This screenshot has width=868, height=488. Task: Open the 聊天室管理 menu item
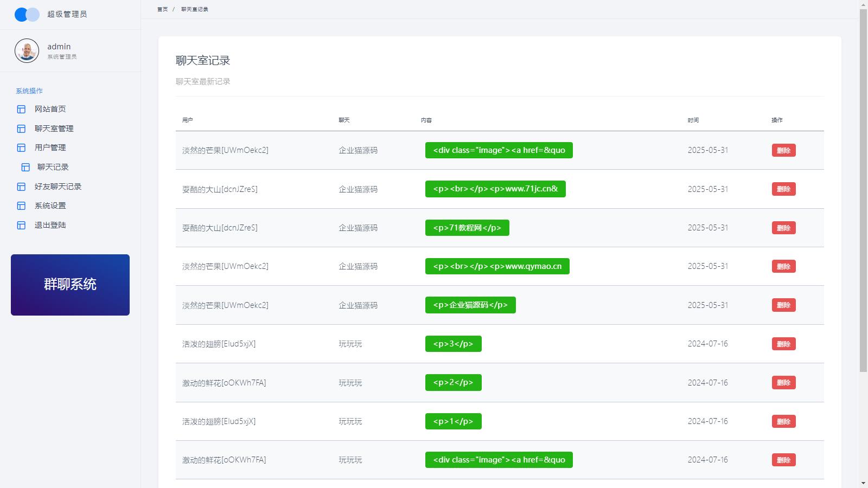pos(54,129)
